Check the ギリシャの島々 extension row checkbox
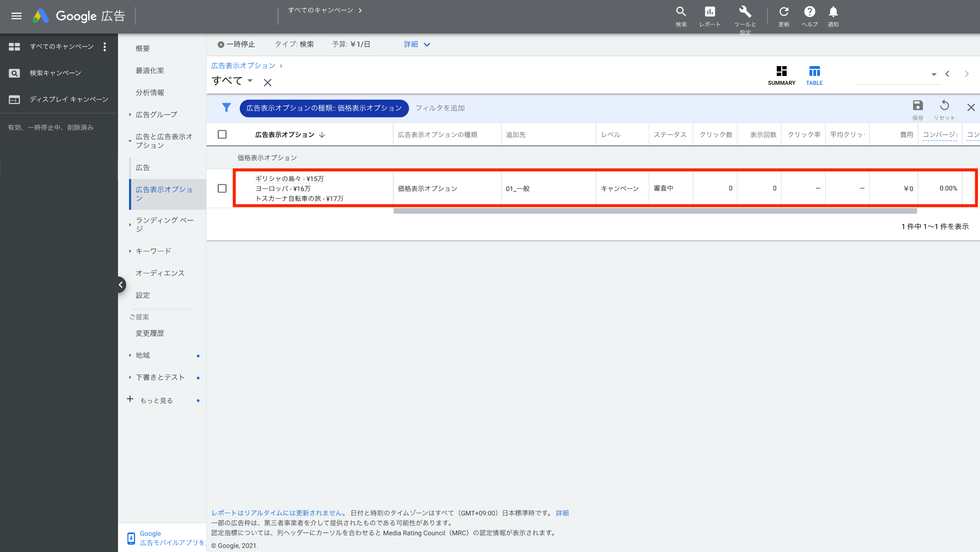 222,188
